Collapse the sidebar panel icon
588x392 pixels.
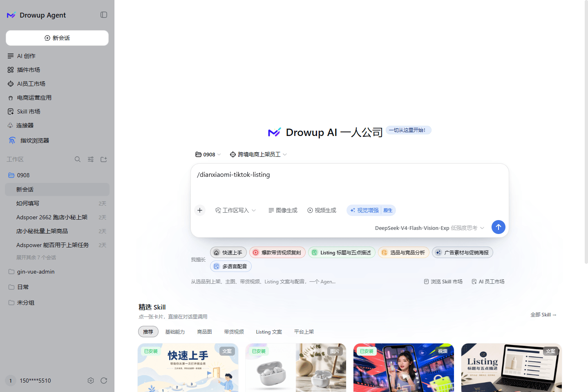(x=104, y=15)
